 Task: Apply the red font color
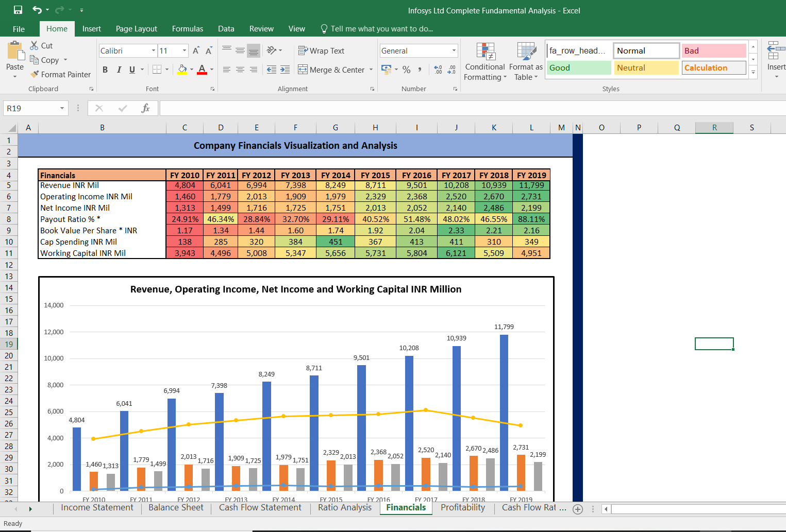pyautogui.click(x=202, y=70)
